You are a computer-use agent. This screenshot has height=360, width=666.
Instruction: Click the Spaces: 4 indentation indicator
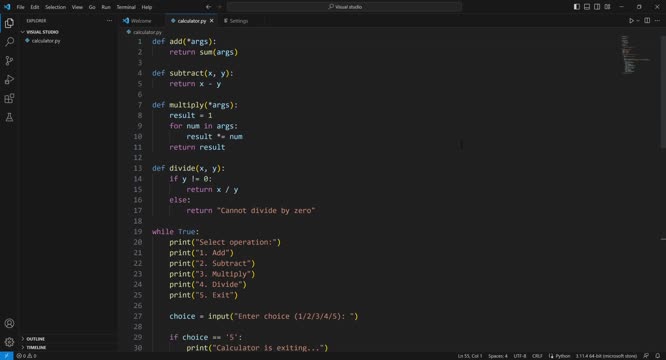[x=498, y=356]
